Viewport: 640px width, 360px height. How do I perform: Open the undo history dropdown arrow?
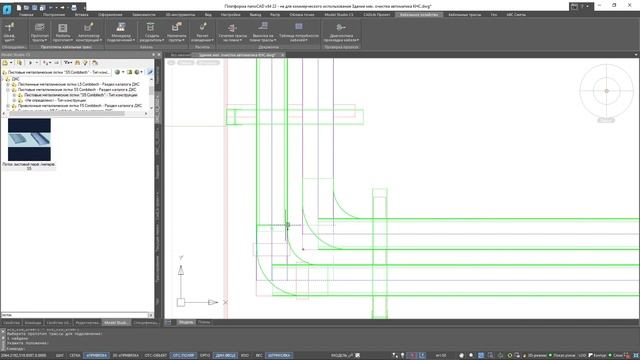click(x=56, y=7)
